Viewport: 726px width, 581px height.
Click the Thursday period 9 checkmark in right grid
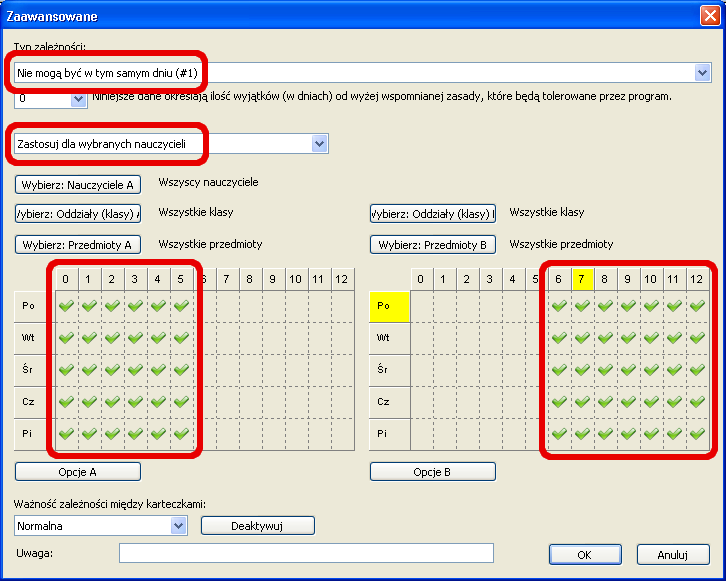[628, 402]
